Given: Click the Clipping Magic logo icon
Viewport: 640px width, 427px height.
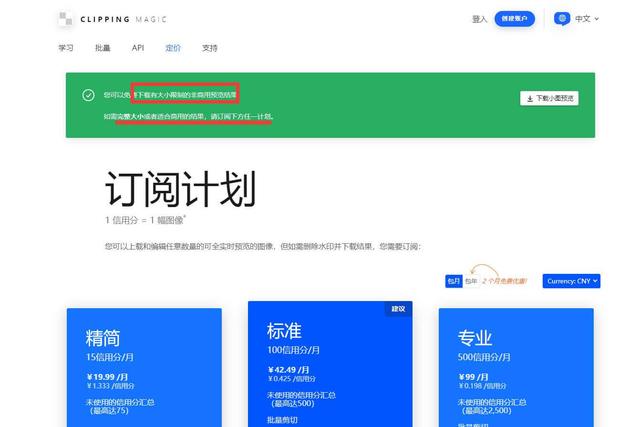Looking at the screenshot, I should (x=66, y=18).
